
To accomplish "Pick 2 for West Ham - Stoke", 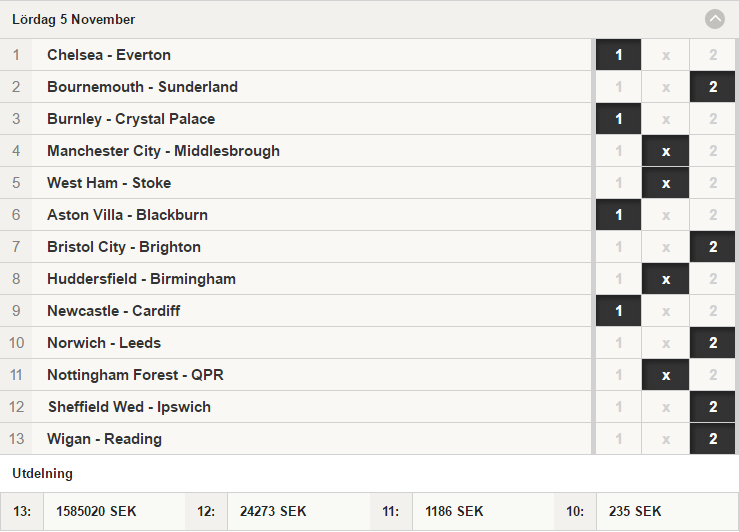I will pos(713,183).
